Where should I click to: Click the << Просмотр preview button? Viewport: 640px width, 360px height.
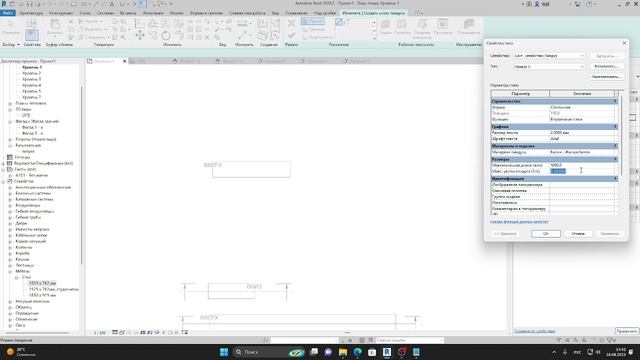(x=505, y=234)
